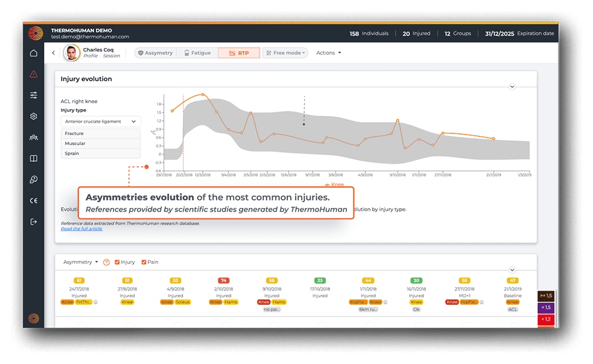Click the purple < 1,5 legend swatch
593x364 pixels.
(546, 307)
